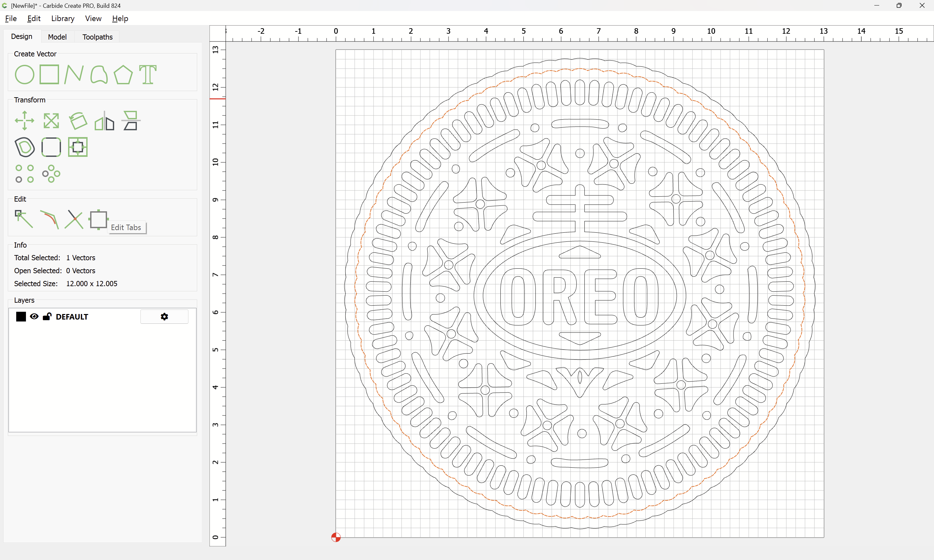The width and height of the screenshot is (934, 560).
Task: Switch to the Toolpaths tab
Action: point(97,37)
